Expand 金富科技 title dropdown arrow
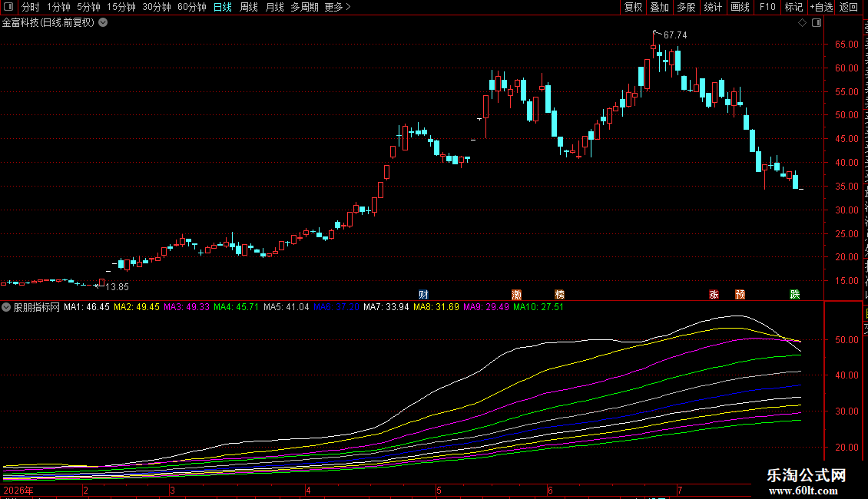The width and height of the screenshot is (868, 499). 103,23
